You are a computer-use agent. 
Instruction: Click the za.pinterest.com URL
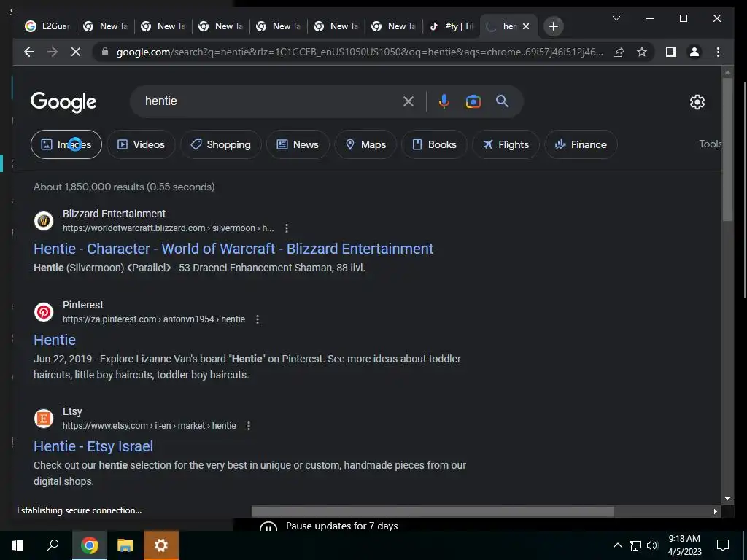154,319
